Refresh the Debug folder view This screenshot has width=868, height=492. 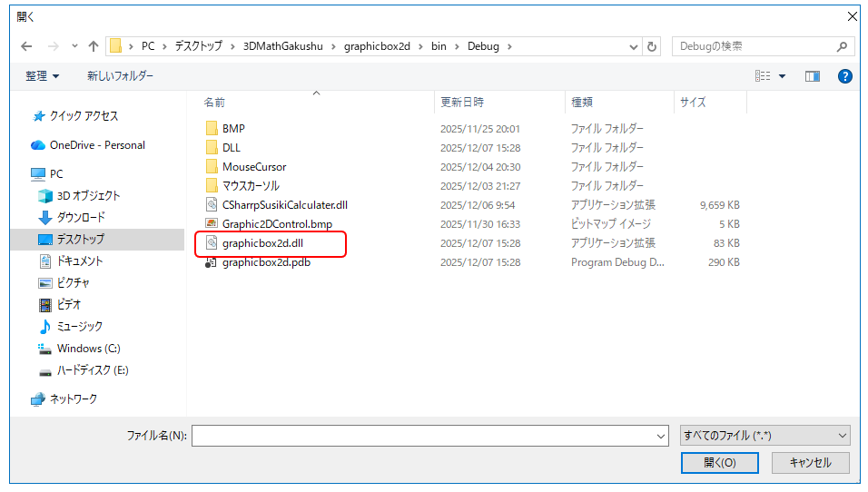(x=651, y=46)
